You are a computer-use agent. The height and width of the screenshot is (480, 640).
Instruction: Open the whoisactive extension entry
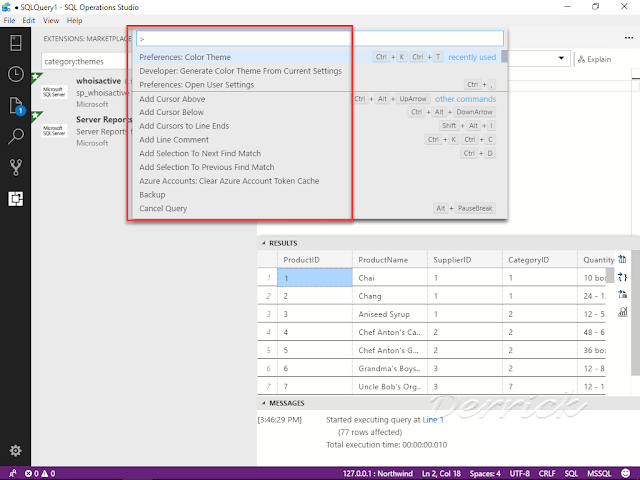point(82,92)
